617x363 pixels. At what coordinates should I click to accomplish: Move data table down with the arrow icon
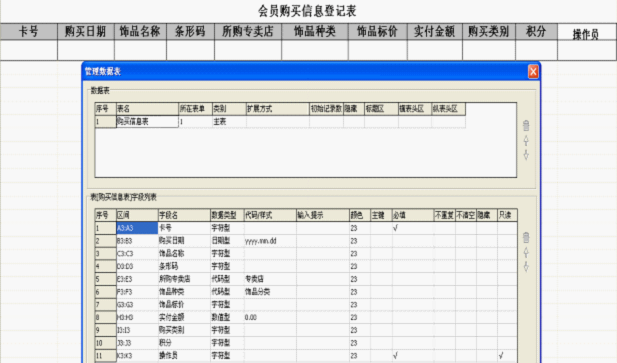click(526, 155)
